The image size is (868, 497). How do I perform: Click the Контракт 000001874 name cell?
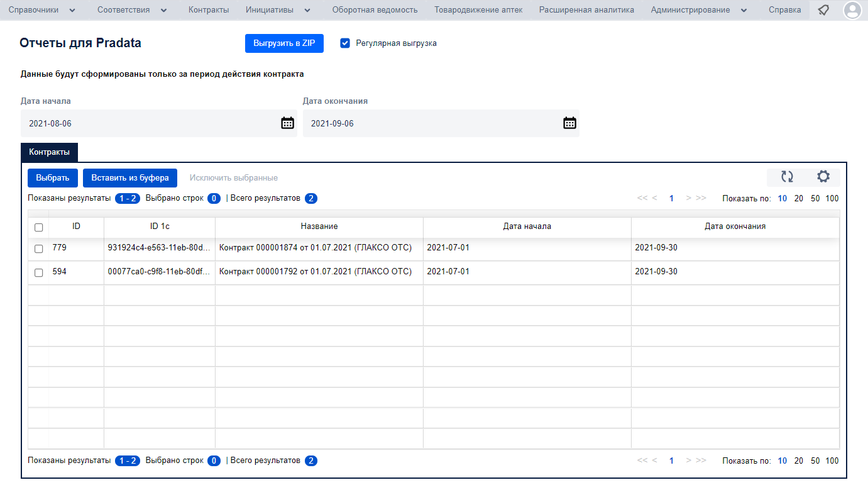click(x=319, y=248)
